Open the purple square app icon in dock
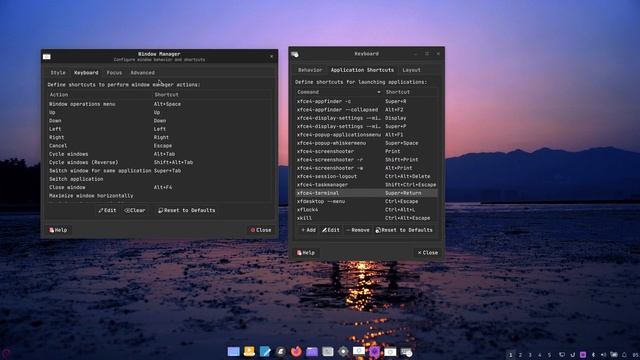The height and width of the screenshot is (360, 640). tap(374, 351)
